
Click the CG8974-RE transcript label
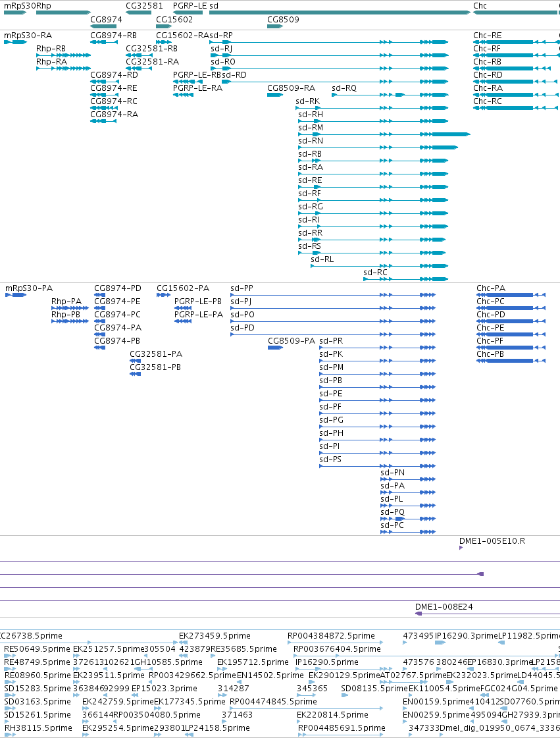113,88
